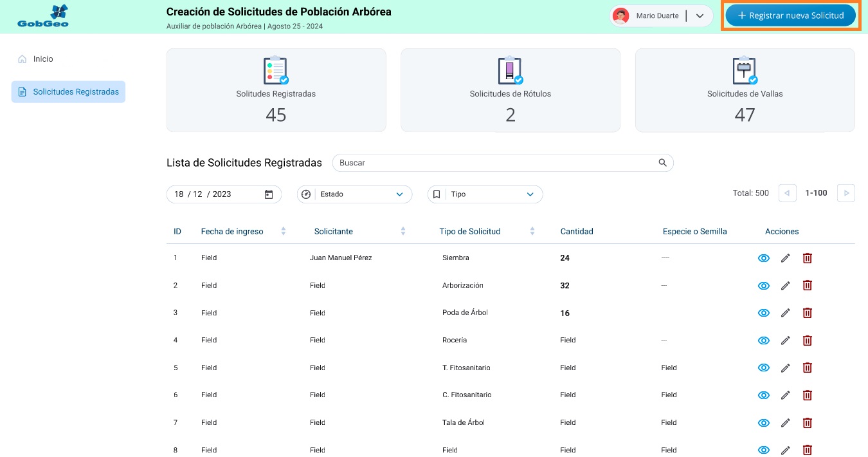Screen dimensions: 868x457
Task: Click the magnifier icon in search bar
Action: click(x=662, y=163)
